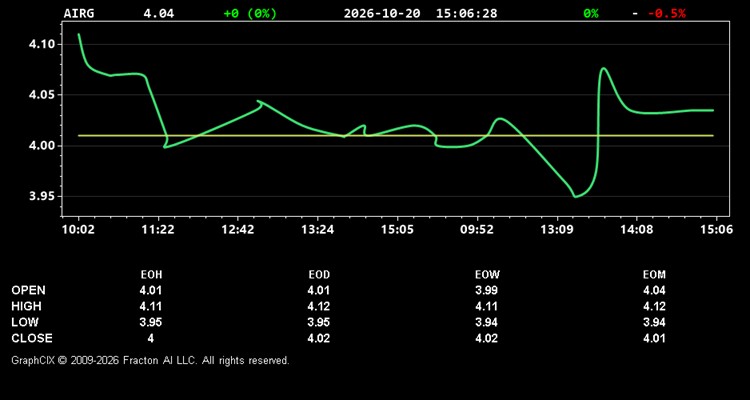This screenshot has height=400, width=750.
Task: Click the HIGH row label
Action: 26,306
